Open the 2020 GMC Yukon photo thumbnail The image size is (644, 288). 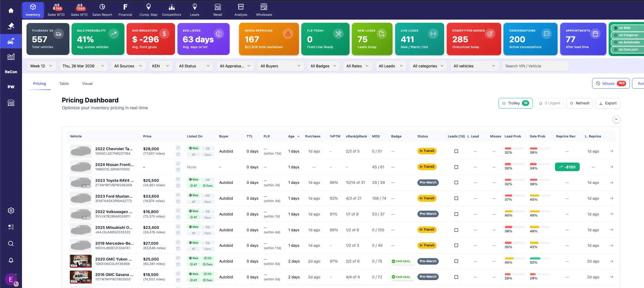81,261
